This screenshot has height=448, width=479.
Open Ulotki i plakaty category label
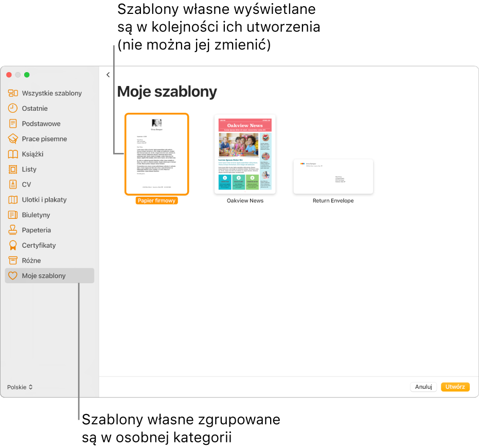coord(44,200)
